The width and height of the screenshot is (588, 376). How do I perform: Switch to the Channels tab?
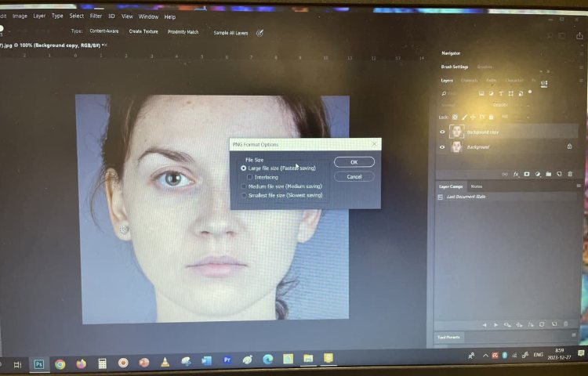[469, 80]
